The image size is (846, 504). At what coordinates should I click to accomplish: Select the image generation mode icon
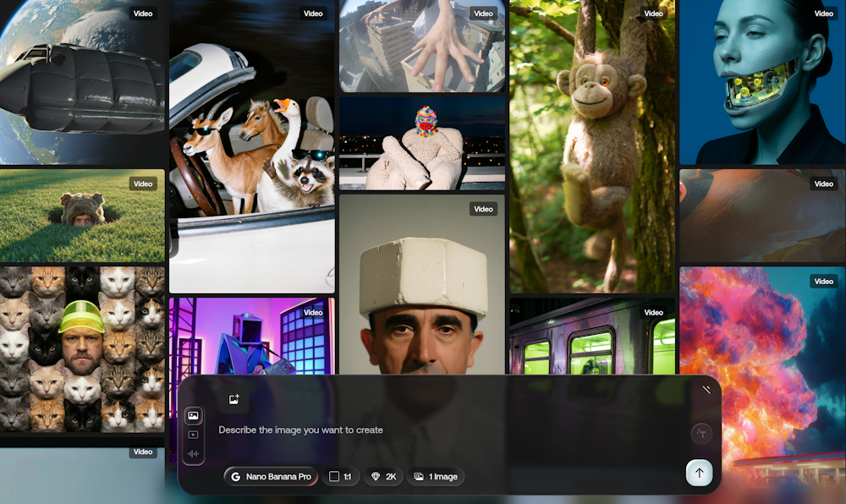pos(194,416)
